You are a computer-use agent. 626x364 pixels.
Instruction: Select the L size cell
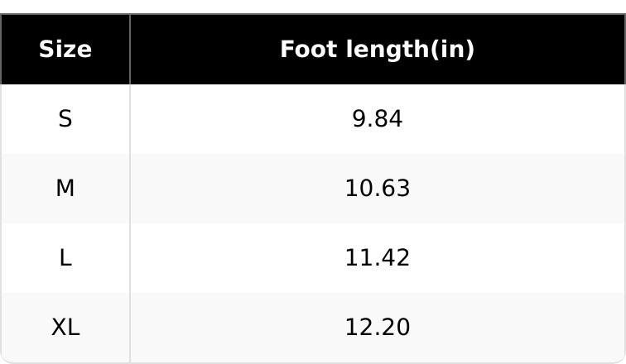tap(65, 258)
